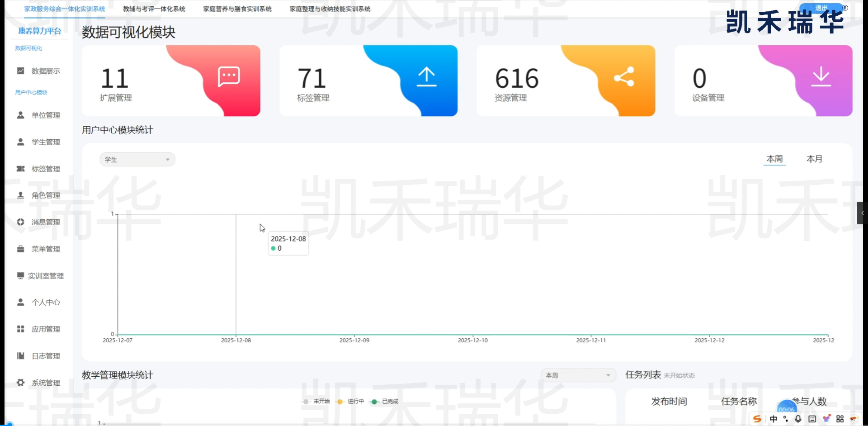
Task: Click the microphone icon in input toolbar
Action: pos(798,419)
